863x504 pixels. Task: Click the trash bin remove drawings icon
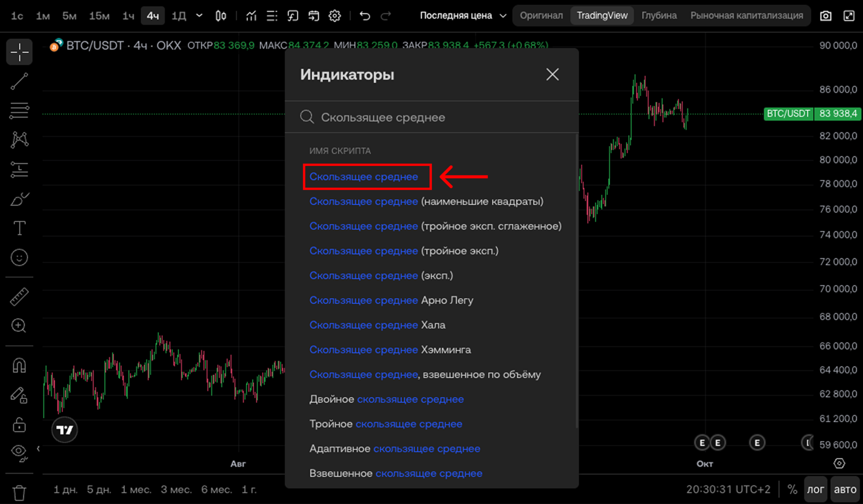19,493
